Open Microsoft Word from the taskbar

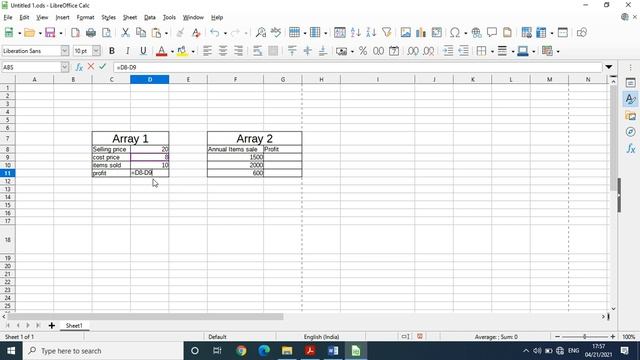pyautogui.click(x=333, y=351)
